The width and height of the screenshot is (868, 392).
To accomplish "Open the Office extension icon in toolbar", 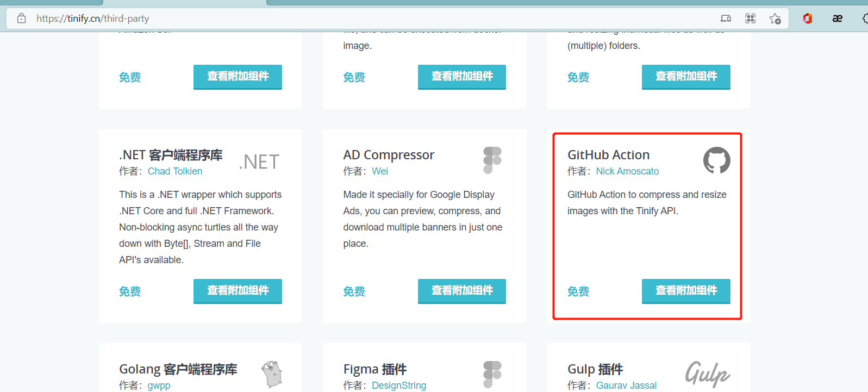I will pyautogui.click(x=808, y=18).
